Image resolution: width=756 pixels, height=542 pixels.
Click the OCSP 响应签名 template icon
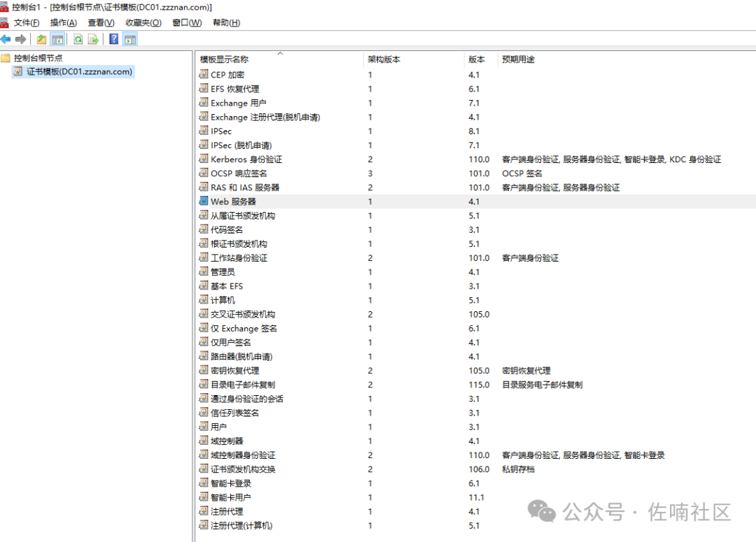pyautogui.click(x=204, y=173)
